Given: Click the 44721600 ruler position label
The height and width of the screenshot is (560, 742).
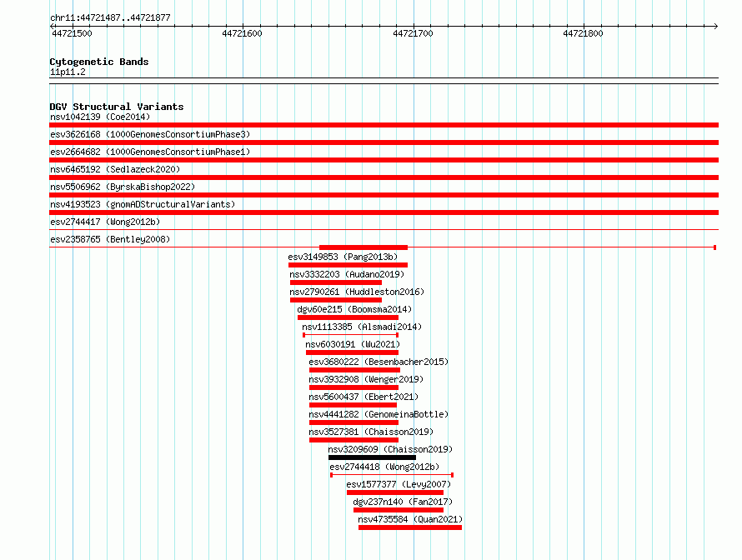Looking at the screenshot, I should 242,33.
